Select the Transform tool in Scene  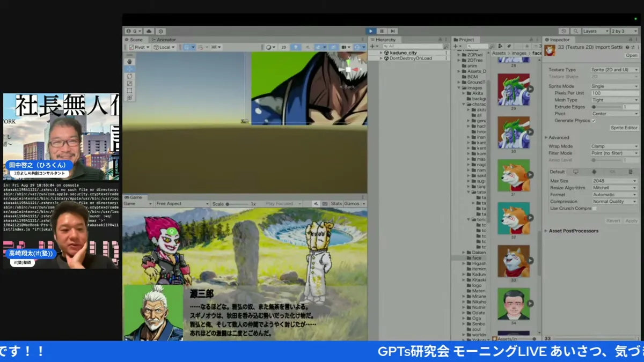point(129,98)
